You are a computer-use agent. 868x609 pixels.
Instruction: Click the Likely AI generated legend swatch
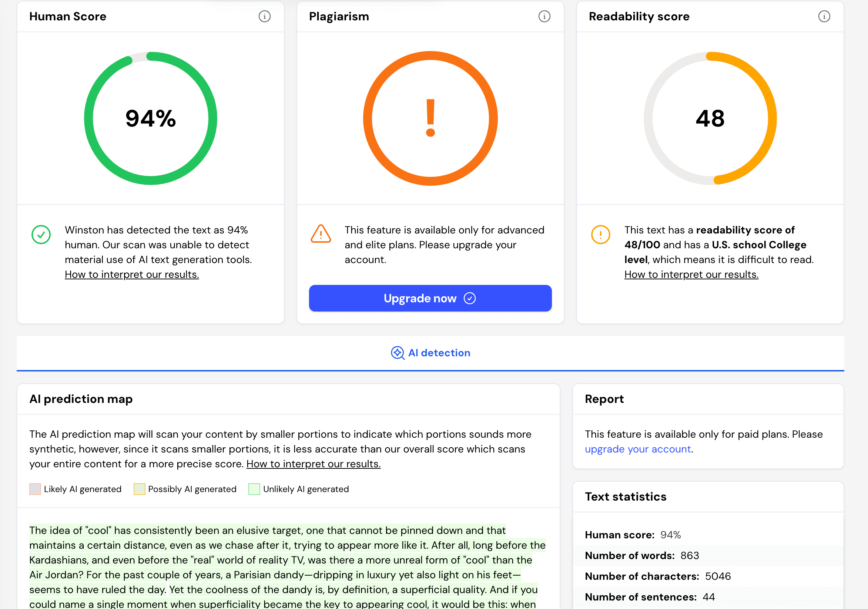pos(35,489)
